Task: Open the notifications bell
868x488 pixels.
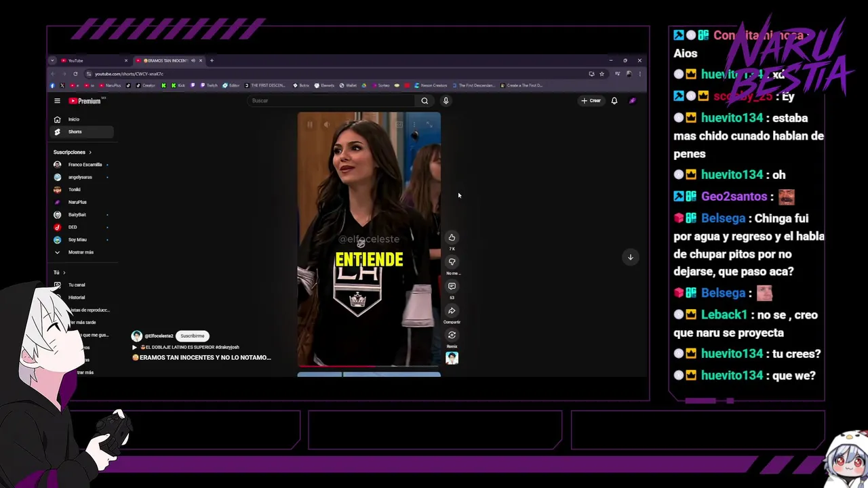Action: pos(614,101)
